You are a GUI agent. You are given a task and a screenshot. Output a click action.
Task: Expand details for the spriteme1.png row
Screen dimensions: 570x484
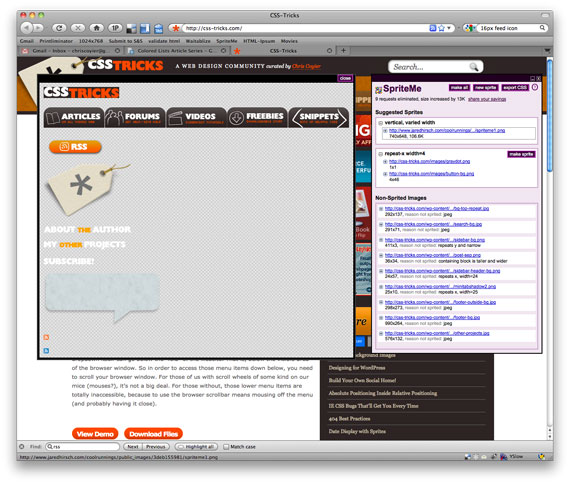385,131
